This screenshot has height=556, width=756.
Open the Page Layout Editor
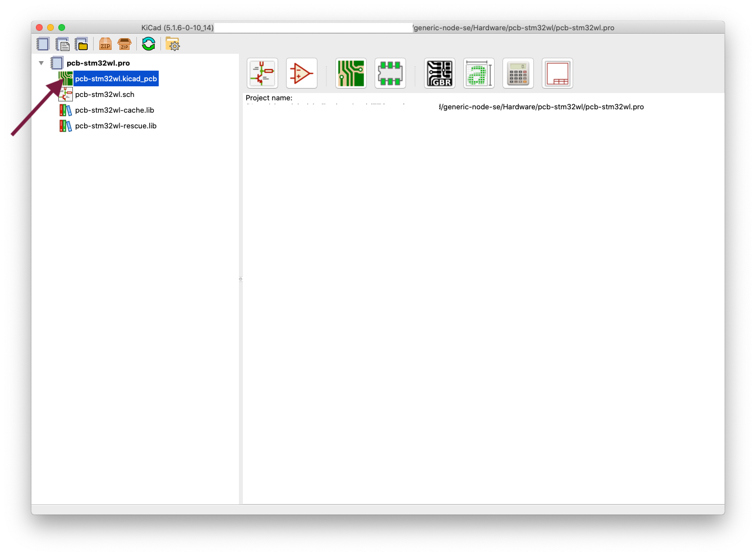[557, 73]
